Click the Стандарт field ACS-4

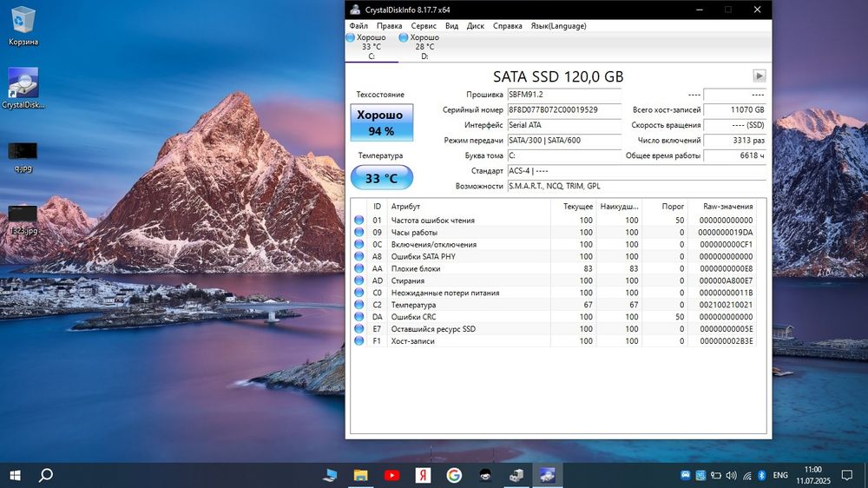point(636,170)
